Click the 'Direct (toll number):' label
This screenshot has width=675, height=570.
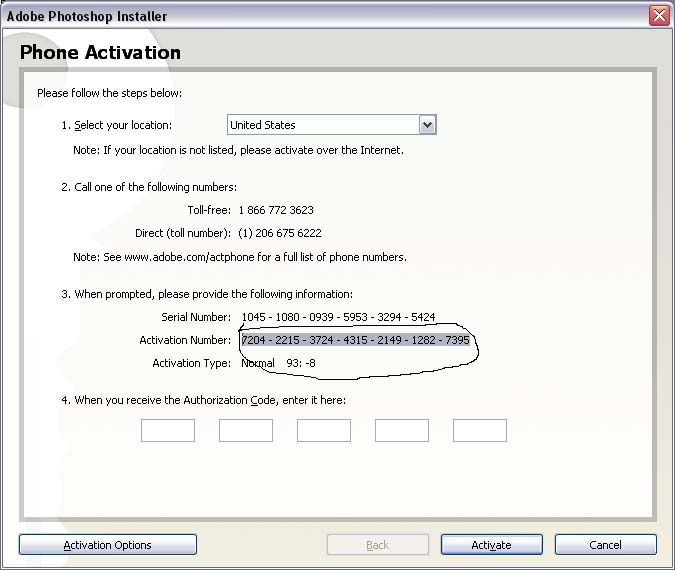183,233
